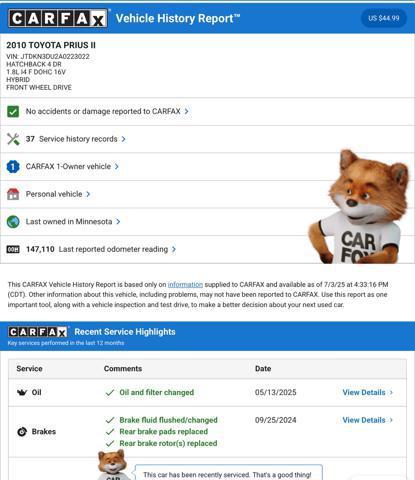Click the blue 1-Owner badge icon
Viewport: 415px width, 480px height.
tap(13, 167)
